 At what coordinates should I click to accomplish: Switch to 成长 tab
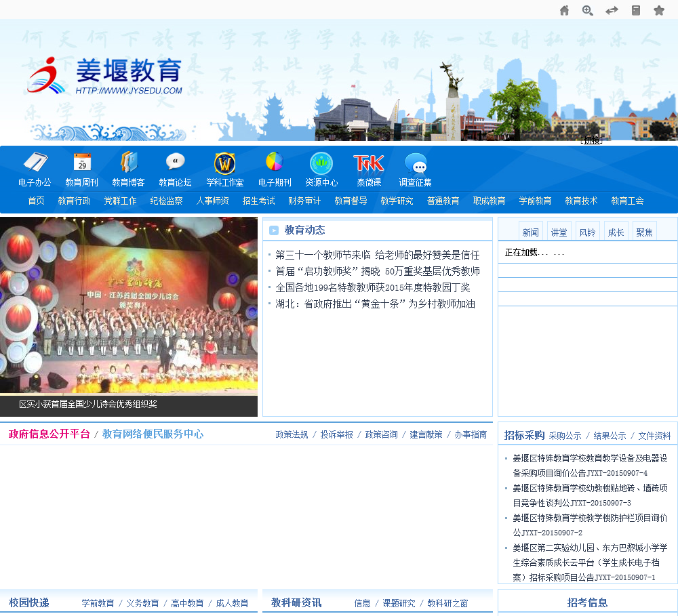(616, 232)
